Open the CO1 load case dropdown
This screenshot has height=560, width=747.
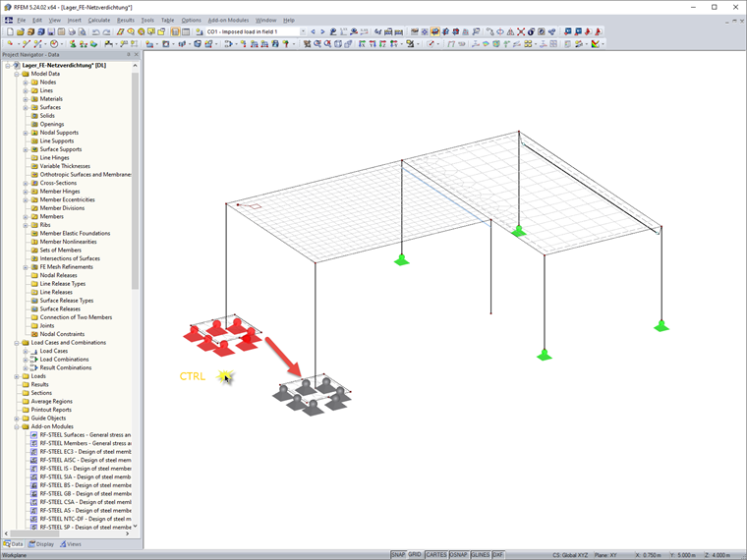[x=303, y=31]
